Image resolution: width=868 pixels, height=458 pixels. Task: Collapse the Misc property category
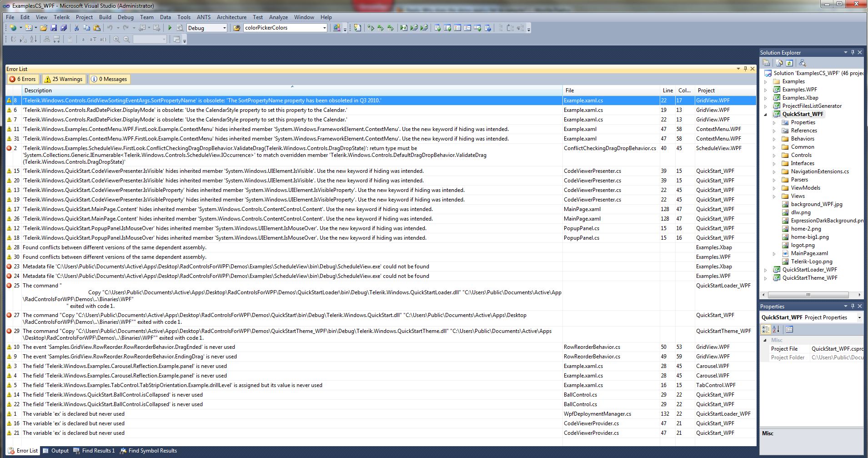765,340
